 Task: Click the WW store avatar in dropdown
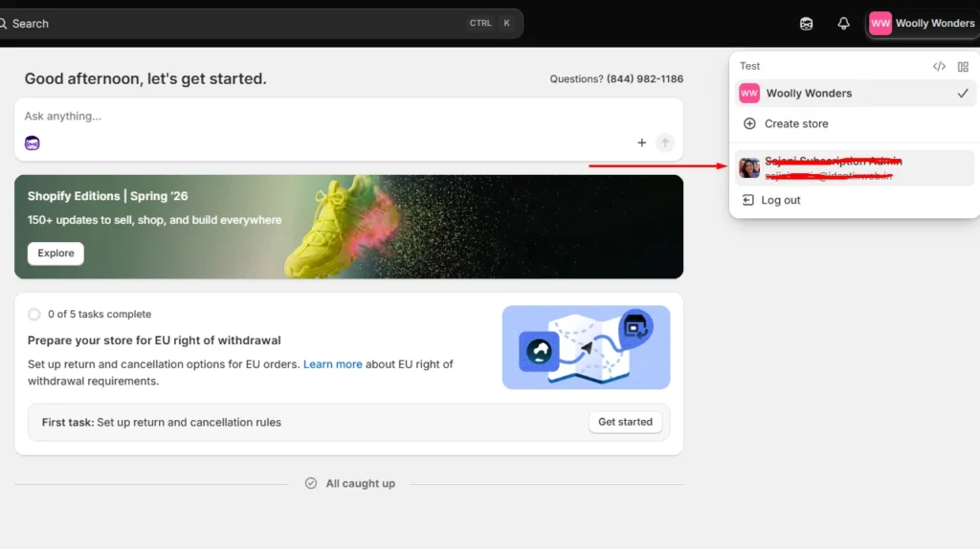(x=749, y=93)
